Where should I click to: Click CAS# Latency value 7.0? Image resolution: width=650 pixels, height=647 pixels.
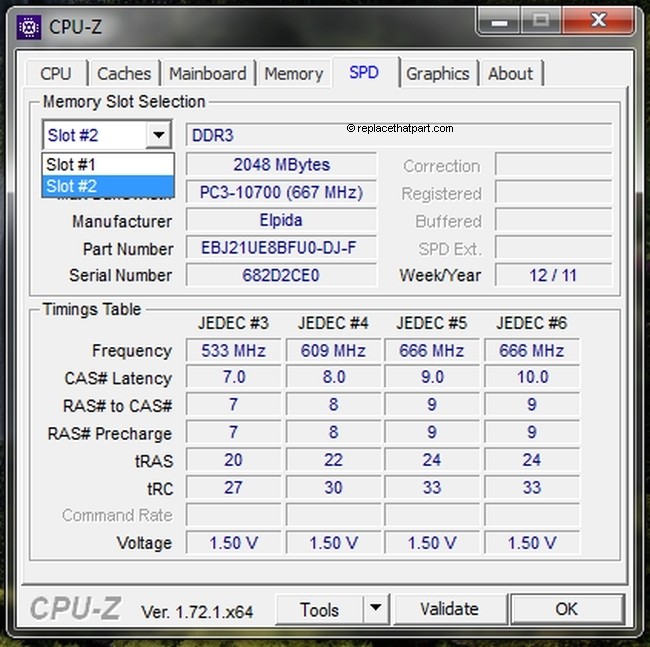click(233, 377)
